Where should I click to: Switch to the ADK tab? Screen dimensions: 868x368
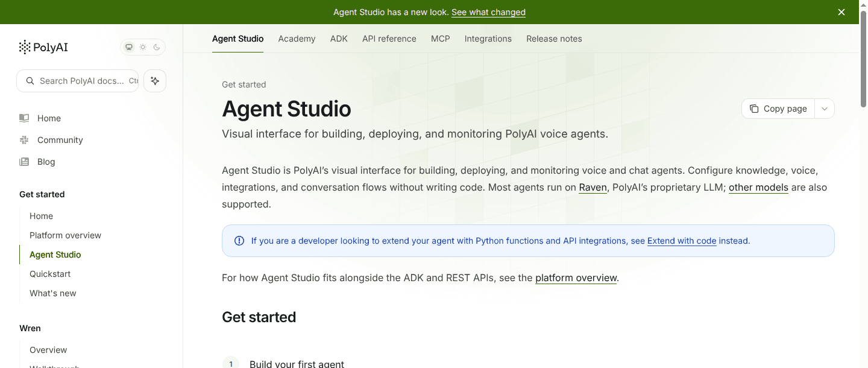339,39
